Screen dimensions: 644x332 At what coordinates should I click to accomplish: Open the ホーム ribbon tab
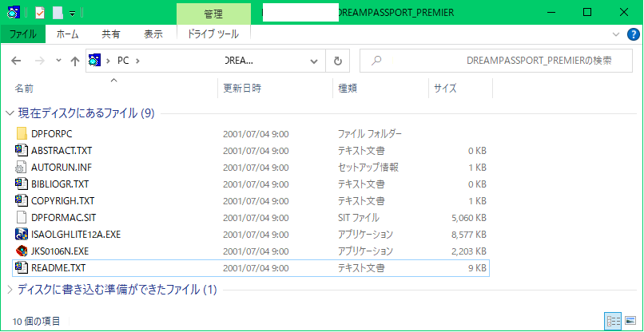coord(67,34)
